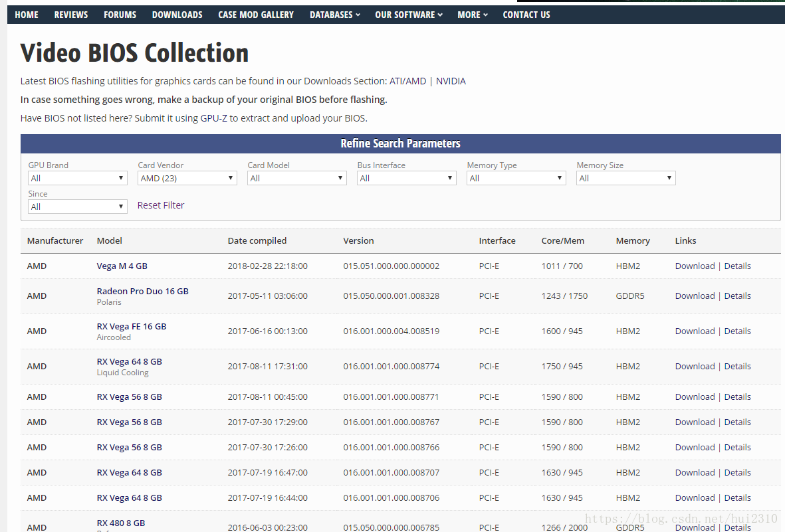Open the Case Mod Gallery page
Image resolution: width=785 pixels, height=532 pixels.
coord(256,15)
